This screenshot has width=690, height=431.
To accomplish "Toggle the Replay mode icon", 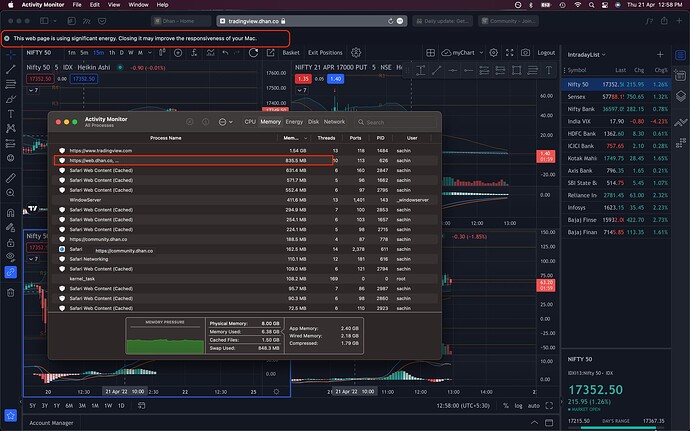I will coord(253,53).
